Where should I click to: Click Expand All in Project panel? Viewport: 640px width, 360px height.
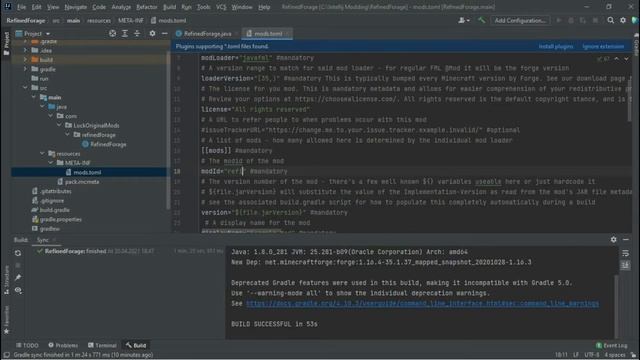pos(125,33)
